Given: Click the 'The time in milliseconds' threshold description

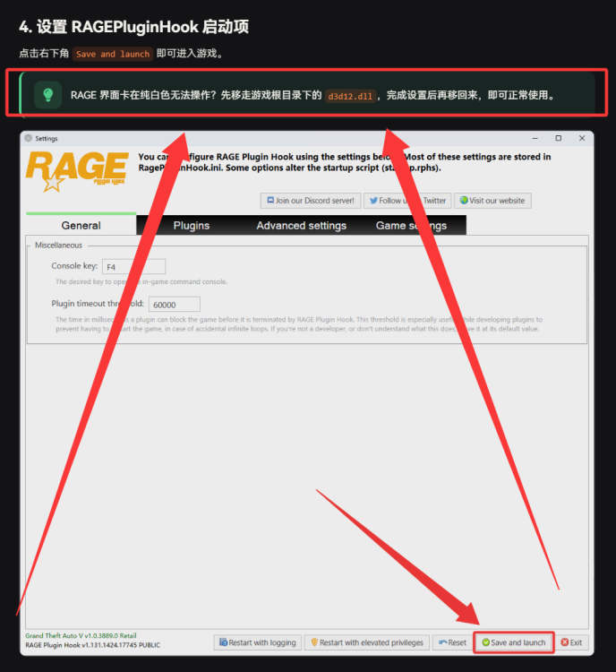Looking at the screenshot, I should (x=298, y=324).
